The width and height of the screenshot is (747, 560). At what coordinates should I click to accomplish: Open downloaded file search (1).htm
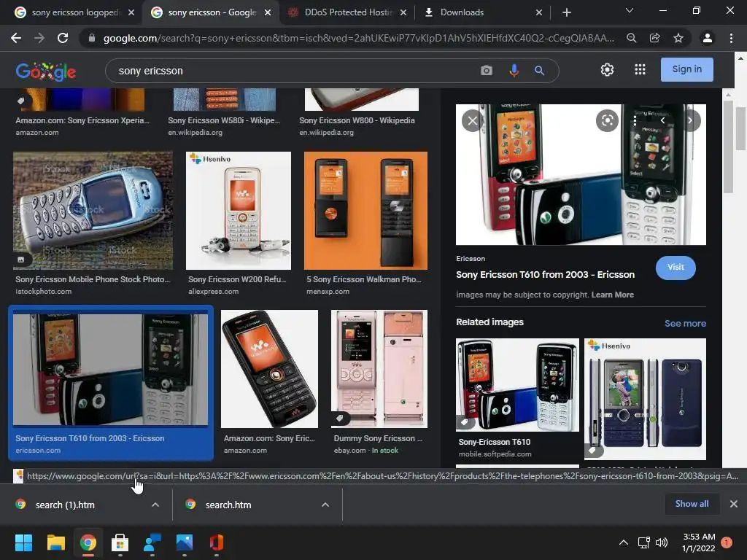pos(65,505)
